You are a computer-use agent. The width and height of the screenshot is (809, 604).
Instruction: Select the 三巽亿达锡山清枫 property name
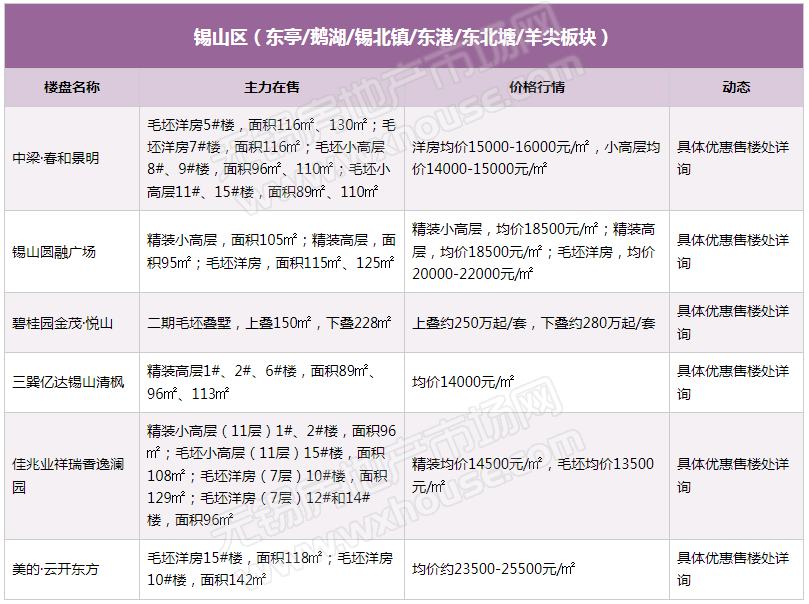click(x=68, y=382)
